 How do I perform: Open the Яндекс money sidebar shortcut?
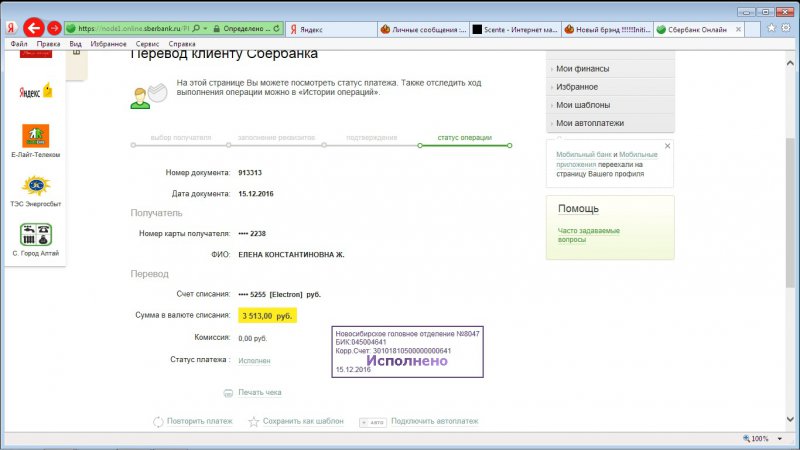(x=36, y=91)
